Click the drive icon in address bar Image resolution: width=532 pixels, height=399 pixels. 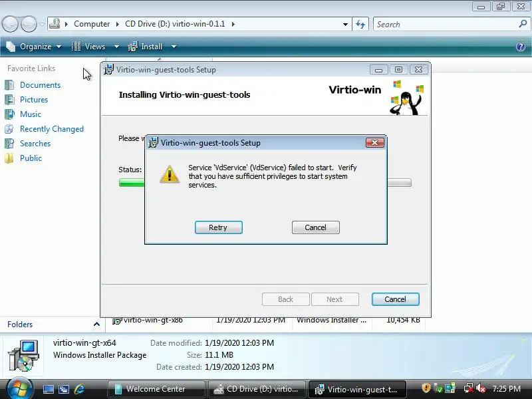(x=55, y=24)
